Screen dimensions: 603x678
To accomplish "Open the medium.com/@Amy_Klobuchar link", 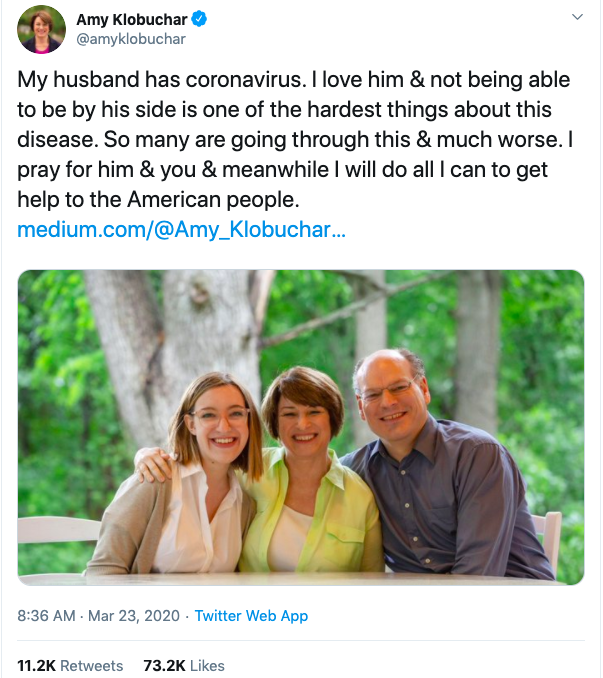I will click(182, 229).
